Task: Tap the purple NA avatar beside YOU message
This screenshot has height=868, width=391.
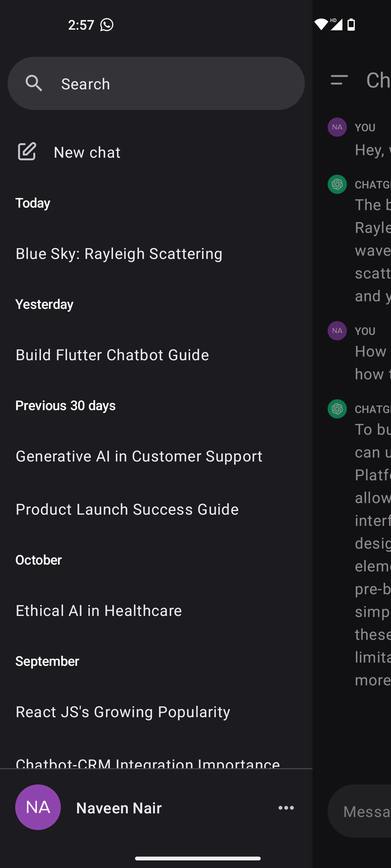Action: click(x=337, y=127)
